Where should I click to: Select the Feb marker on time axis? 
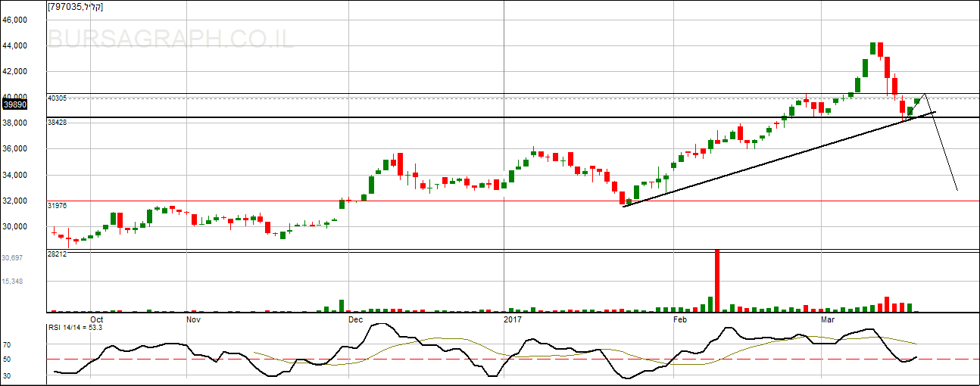tap(682, 320)
